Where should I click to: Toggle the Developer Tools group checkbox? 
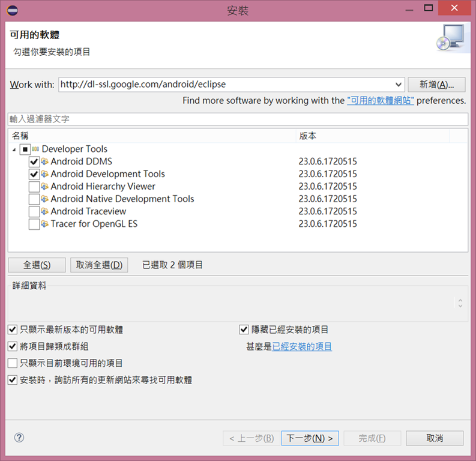(x=25, y=149)
